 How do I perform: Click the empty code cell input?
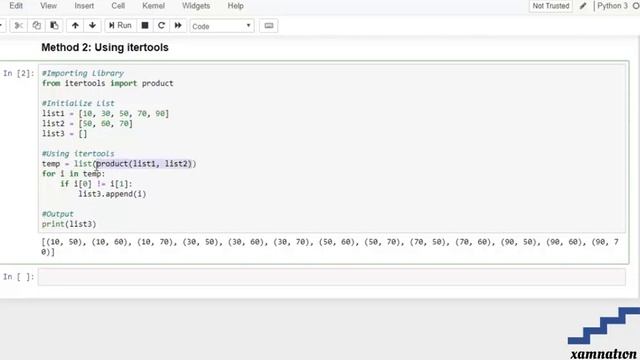tap(332, 277)
